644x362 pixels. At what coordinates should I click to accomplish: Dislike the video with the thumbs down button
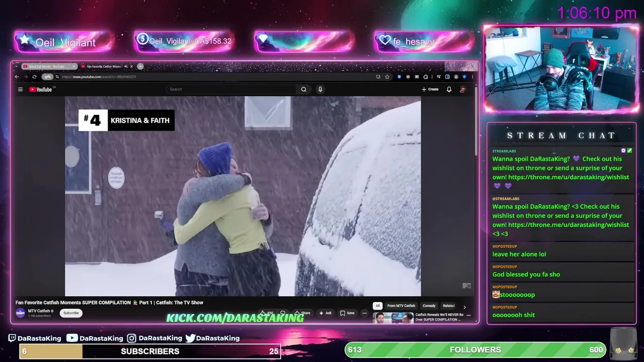tap(283, 313)
